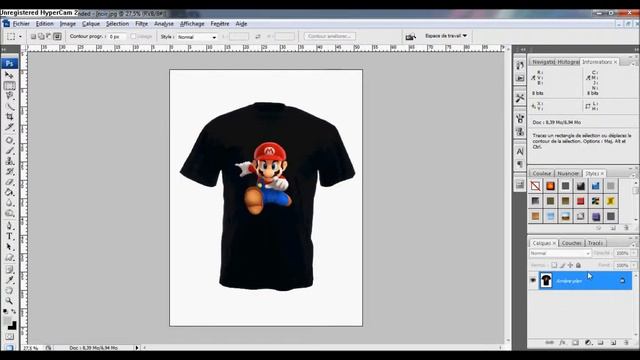640x360 pixels.
Task: Select the Clone Stamp tool
Action: click(x=9, y=161)
